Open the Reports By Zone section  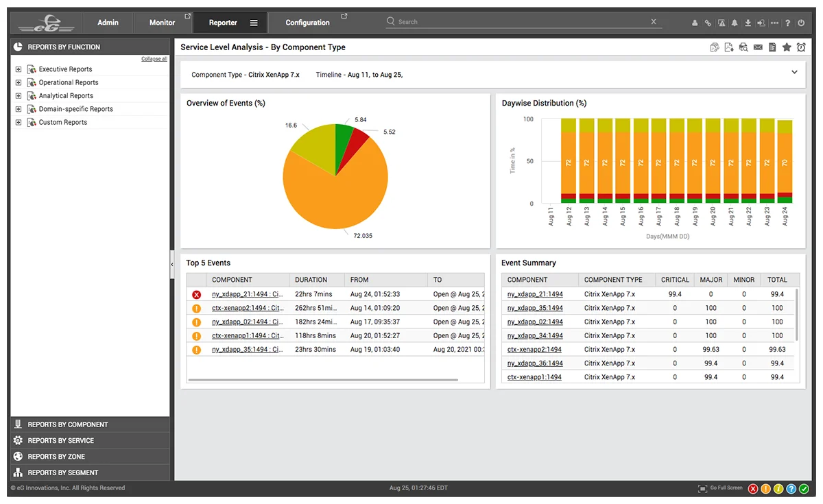click(90, 456)
